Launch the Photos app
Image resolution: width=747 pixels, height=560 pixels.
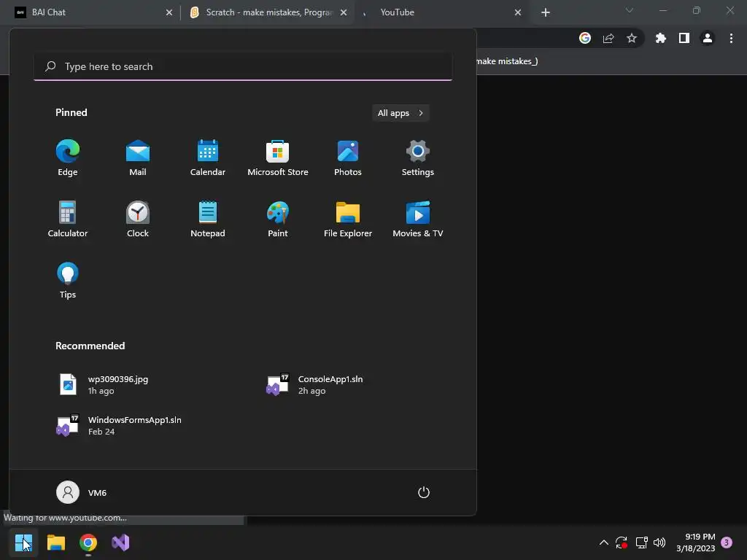coord(348,158)
